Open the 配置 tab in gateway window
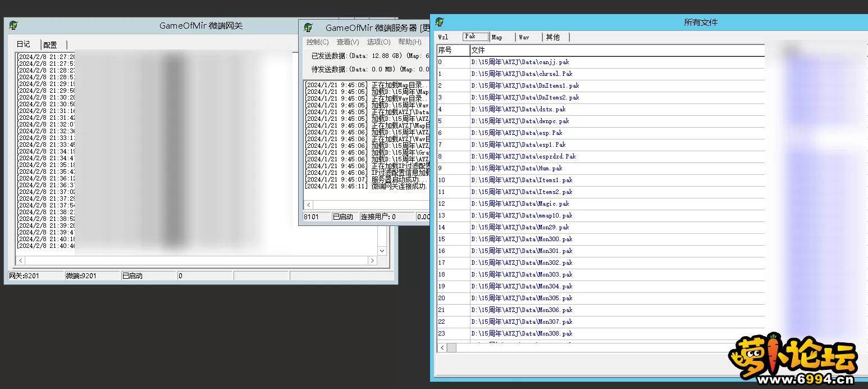Image resolution: width=868 pixels, height=389 pixels. (x=51, y=45)
